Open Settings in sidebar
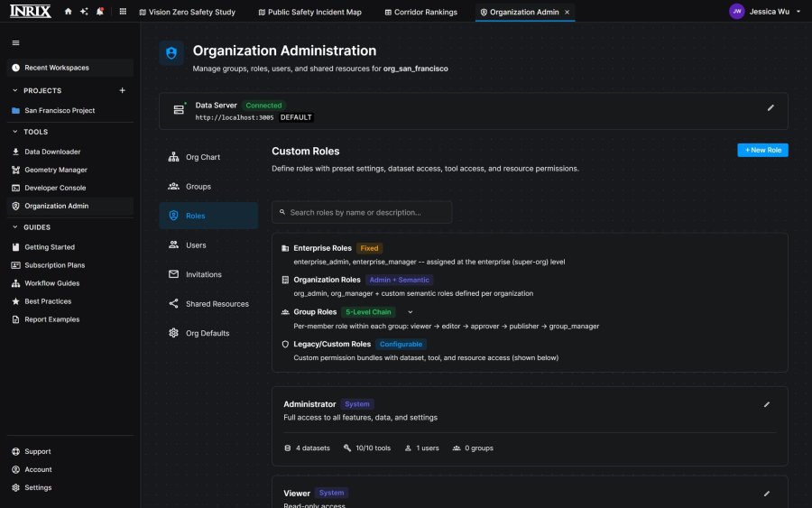The height and width of the screenshot is (508, 812). [x=69, y=488]
